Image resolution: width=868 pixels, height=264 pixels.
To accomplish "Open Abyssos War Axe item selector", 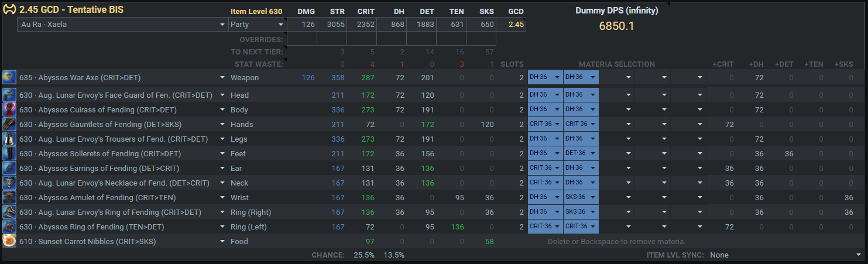I will tap(122, 78).
